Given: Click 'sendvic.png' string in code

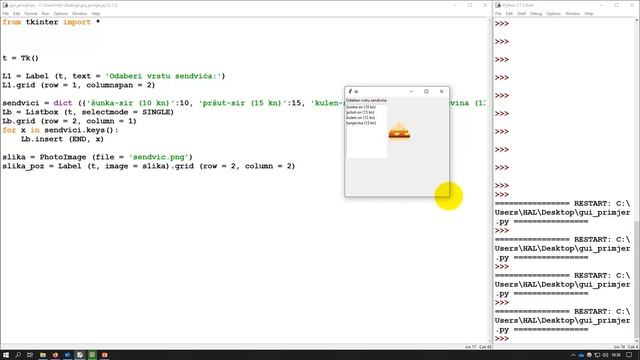Looking at the screenshot, I should coord(160,157).
